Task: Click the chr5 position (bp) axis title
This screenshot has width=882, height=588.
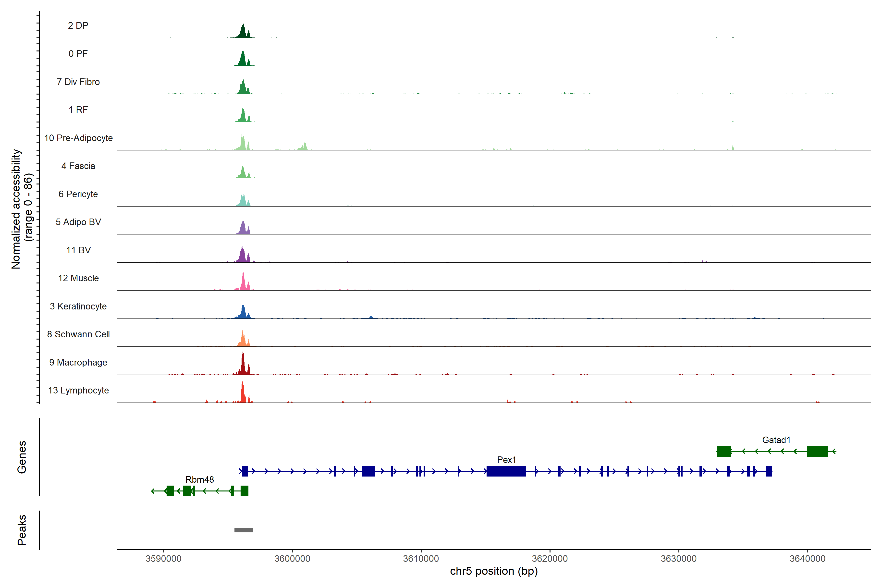Action: click(x=493, y=571)
